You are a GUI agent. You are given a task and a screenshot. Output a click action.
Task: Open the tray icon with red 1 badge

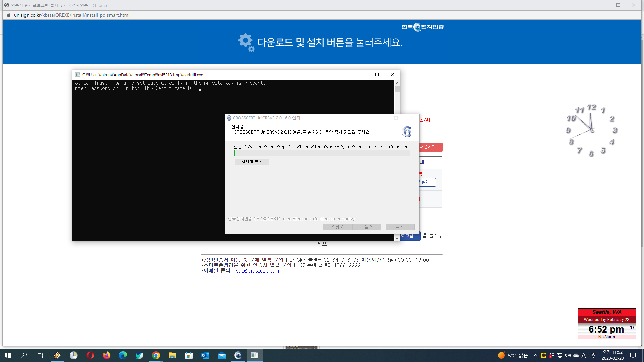click(x=552, y=355)
